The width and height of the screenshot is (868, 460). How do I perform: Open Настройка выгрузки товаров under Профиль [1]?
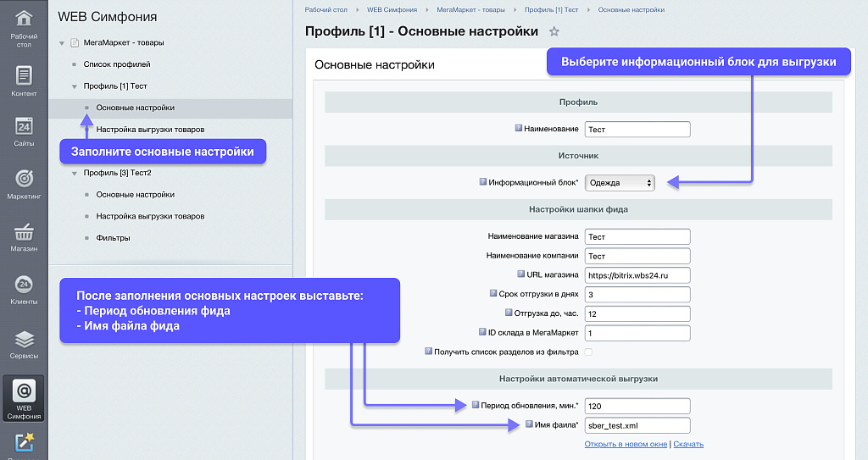(150, 130)
